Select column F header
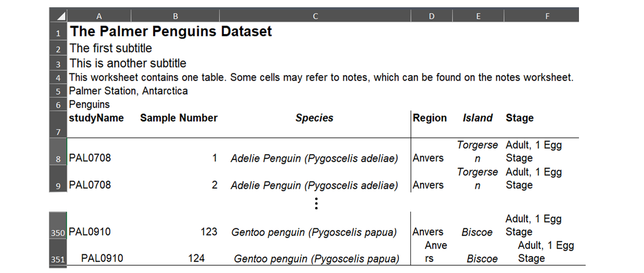This screenshot has width=644, height=273. [x=547, y=16]
